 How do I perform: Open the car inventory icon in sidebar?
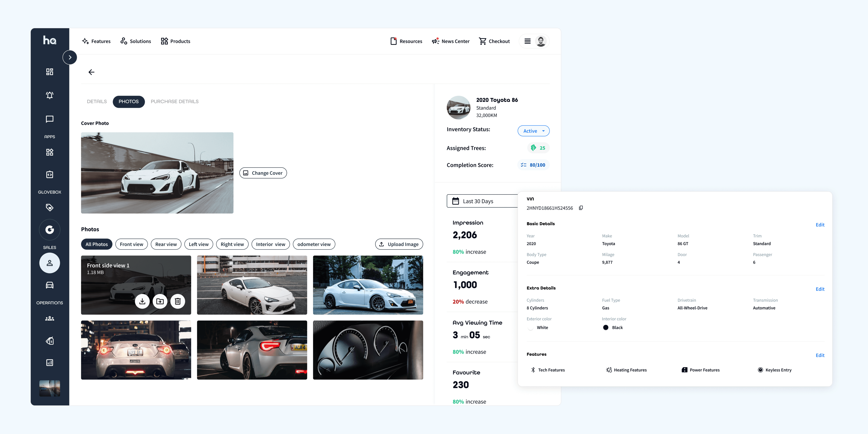click(x=50, y=285)
